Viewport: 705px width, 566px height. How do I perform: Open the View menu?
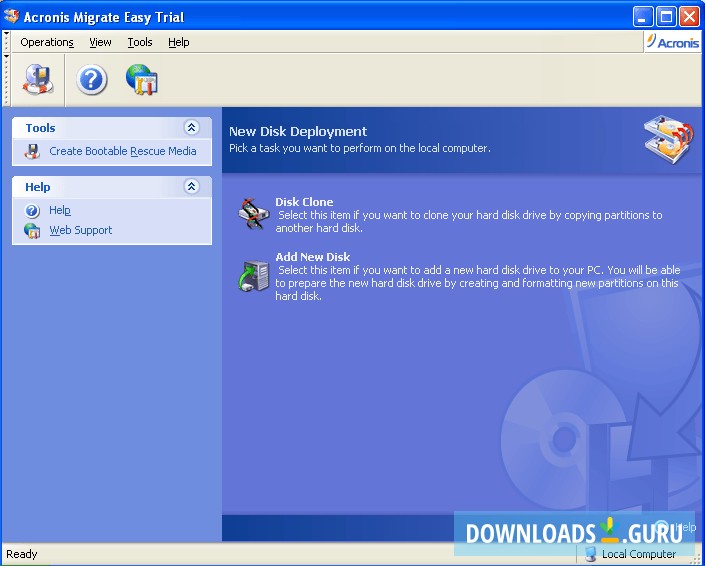tap(100, 42)
